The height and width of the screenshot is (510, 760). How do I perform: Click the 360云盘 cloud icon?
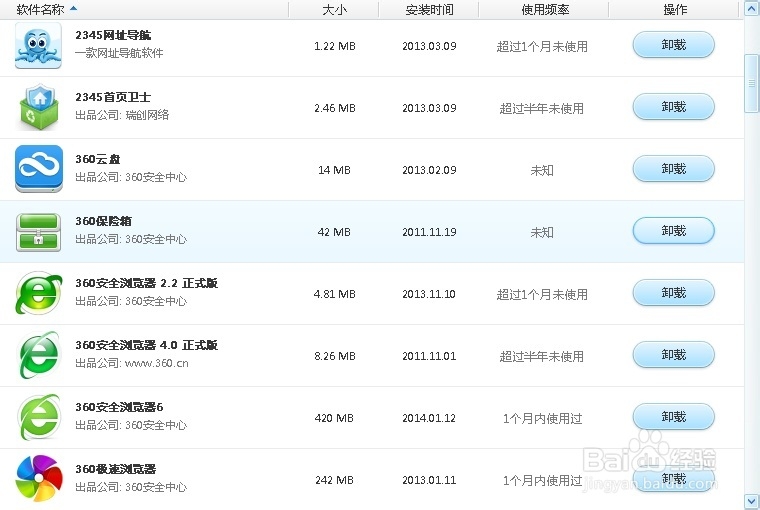(39, 169)
